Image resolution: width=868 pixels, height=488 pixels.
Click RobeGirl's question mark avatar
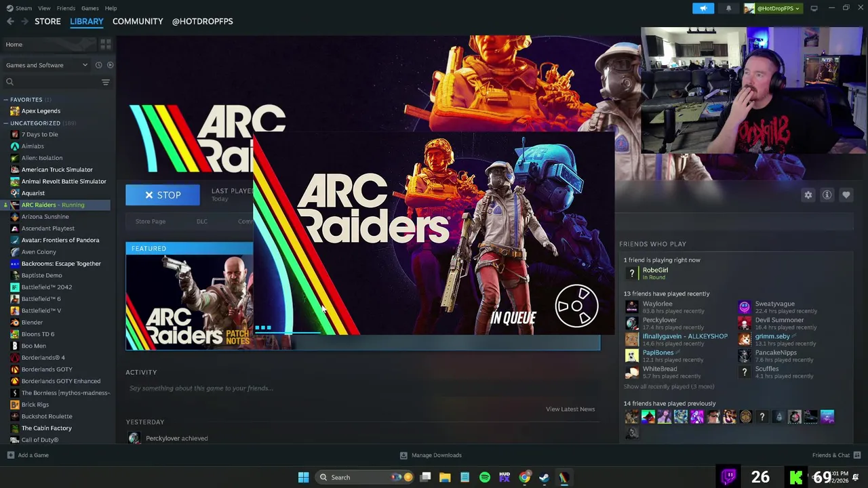[632, 273]
